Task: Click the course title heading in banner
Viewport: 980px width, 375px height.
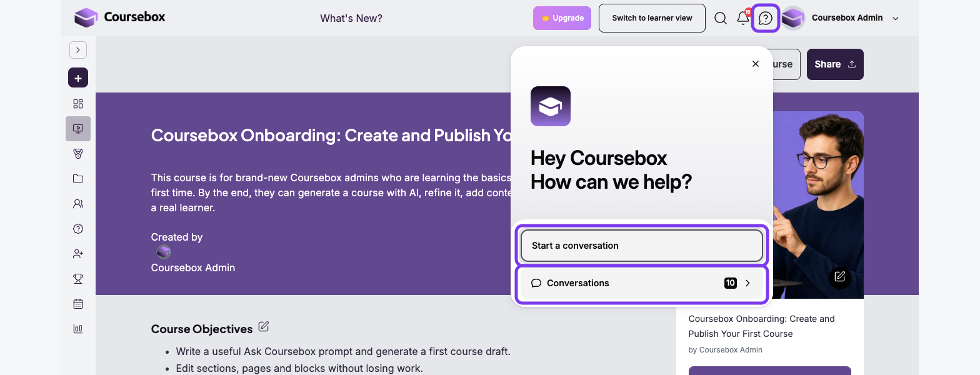Action: coord(331,136)
